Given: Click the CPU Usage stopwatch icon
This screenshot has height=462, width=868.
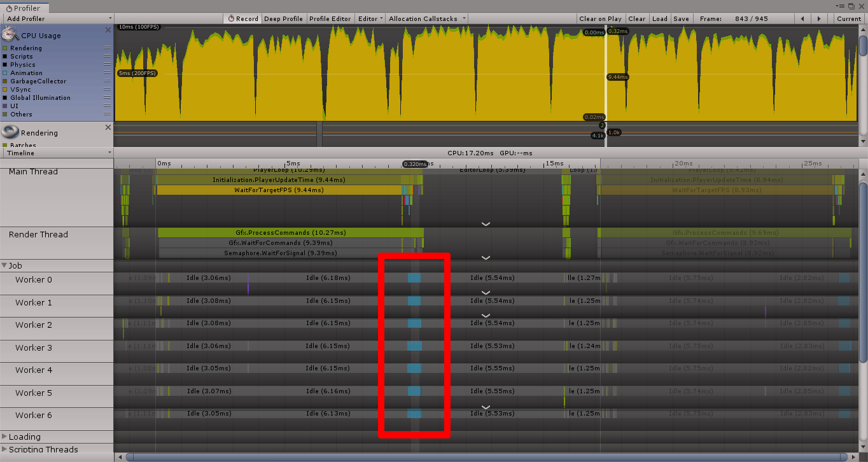Looking at the screenshot, I should 10,34.
